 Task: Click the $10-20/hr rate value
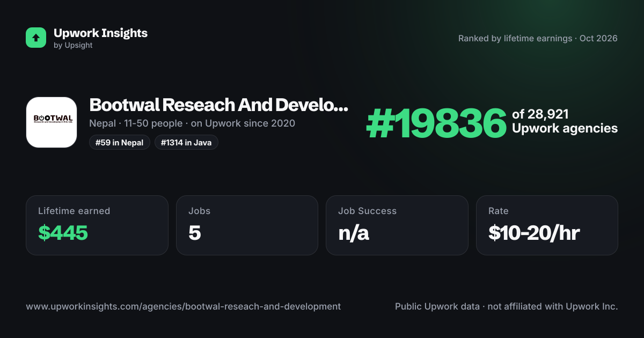(x=534, y=233)
